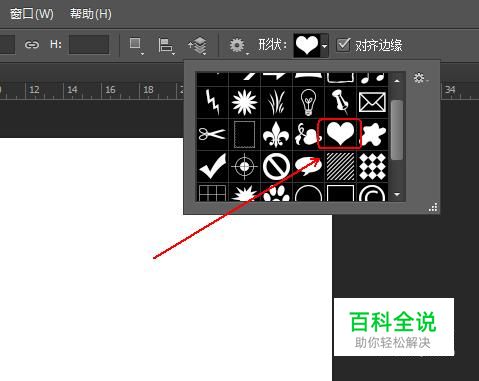Viewport: 479px width, 381px height.
Task: Select the envelope shape
Action: point(372,102)
